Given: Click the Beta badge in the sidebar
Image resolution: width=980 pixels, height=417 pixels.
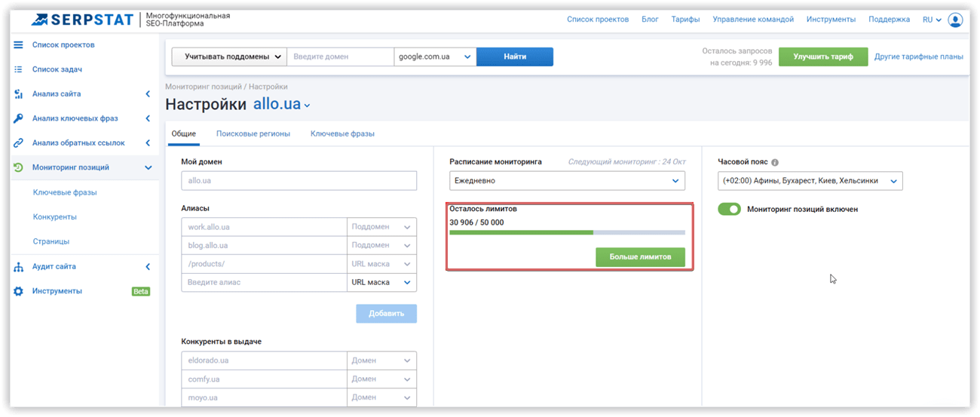Looking at the screenshot, I should [141, 292].
